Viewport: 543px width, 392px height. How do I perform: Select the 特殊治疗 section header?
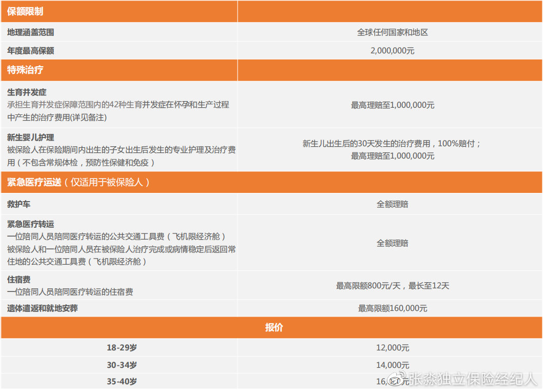(24, 69)
